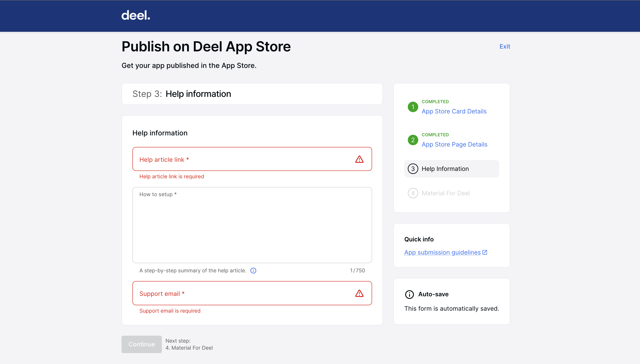Click 'This form is automatically saved.' text
Image resolution: width=640 pixels, height=364 pixels.
click(452, 308)
